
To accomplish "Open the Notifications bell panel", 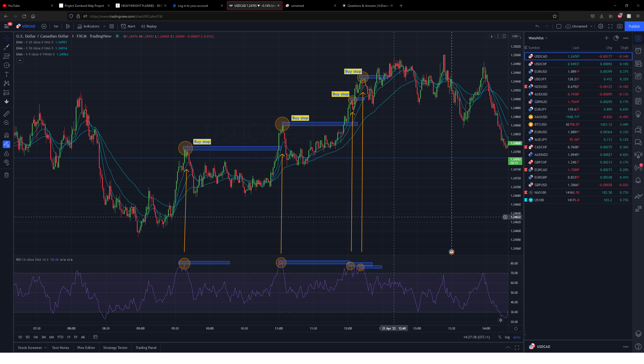I will coord(638,180).
